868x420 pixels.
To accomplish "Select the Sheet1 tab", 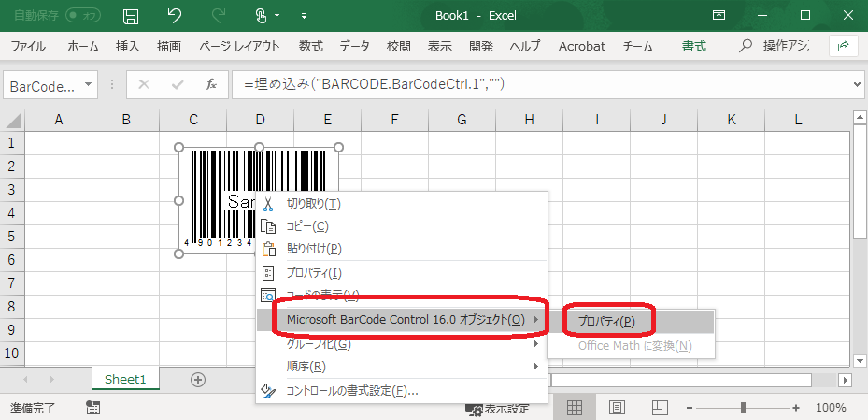I will tap(125, 380).
